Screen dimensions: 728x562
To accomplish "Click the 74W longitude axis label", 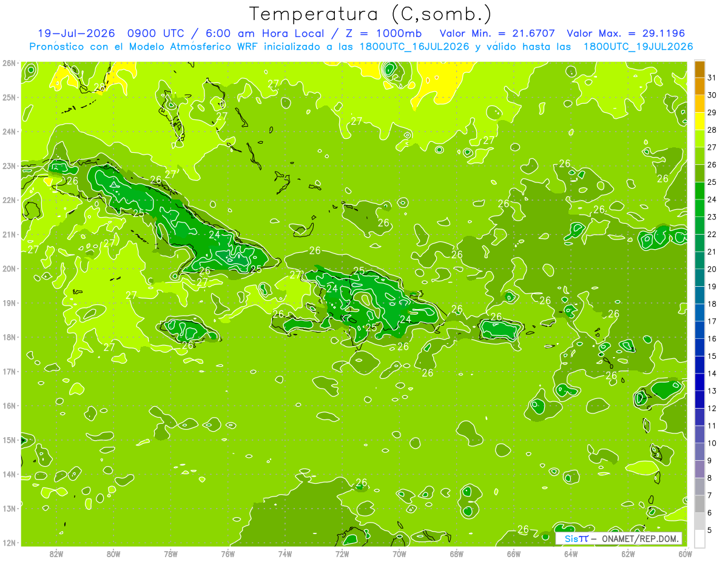I will click(285, 554).
